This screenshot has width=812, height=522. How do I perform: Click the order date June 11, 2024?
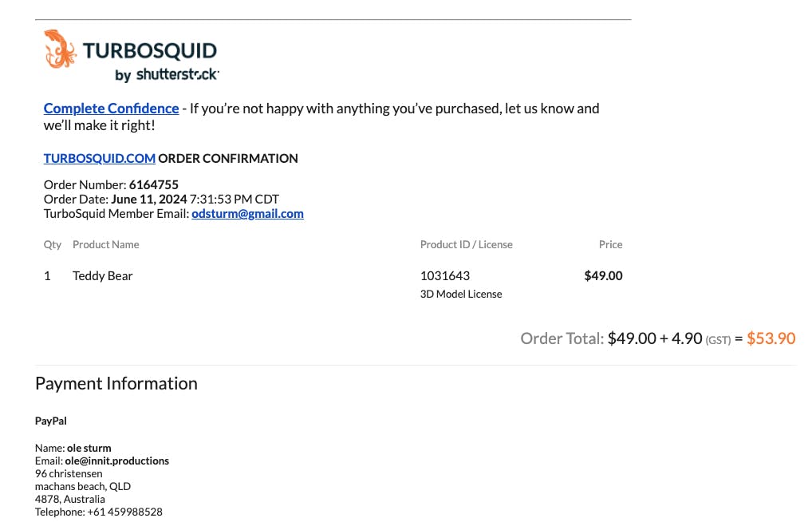(x=149, y=199)
